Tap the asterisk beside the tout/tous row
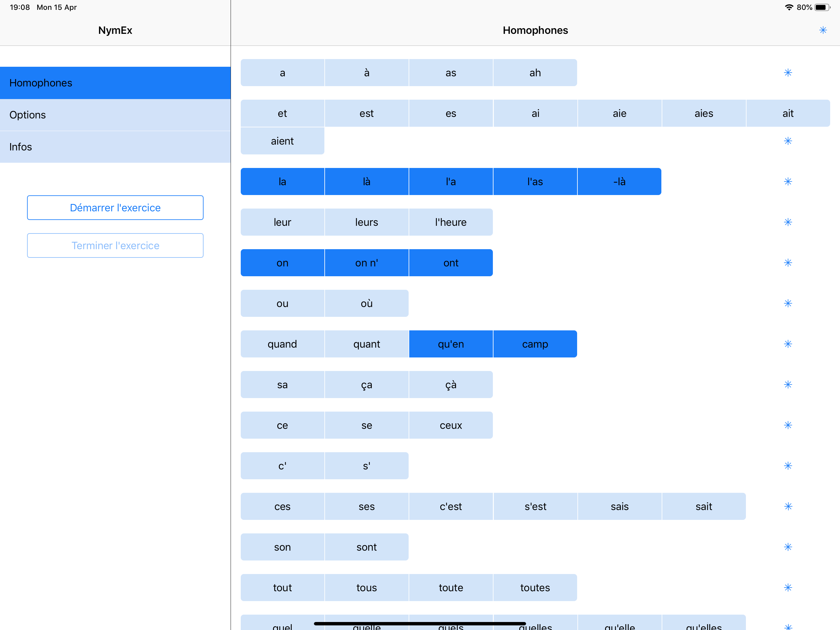Viewport: 840px width, 630px height. point(788,588)
